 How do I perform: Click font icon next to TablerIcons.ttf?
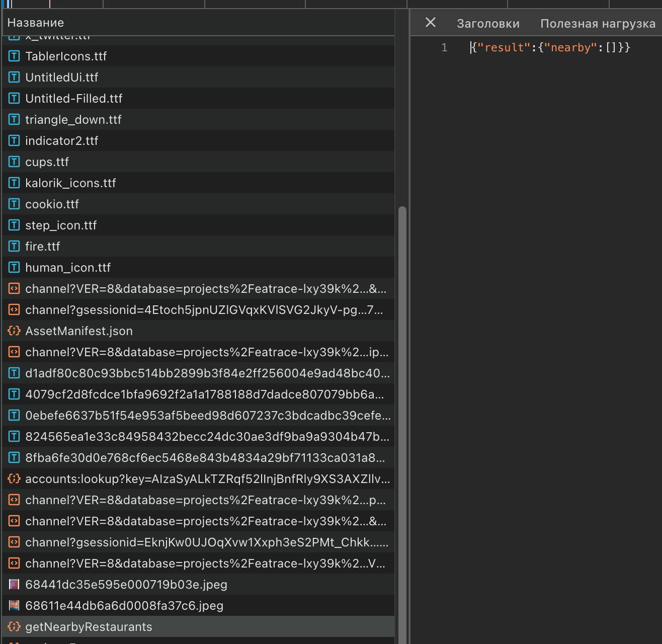pos(14,56)
